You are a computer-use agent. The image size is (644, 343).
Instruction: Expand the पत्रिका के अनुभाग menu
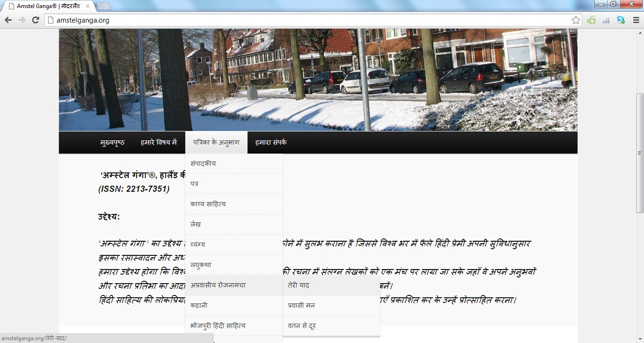pos(216,142)
